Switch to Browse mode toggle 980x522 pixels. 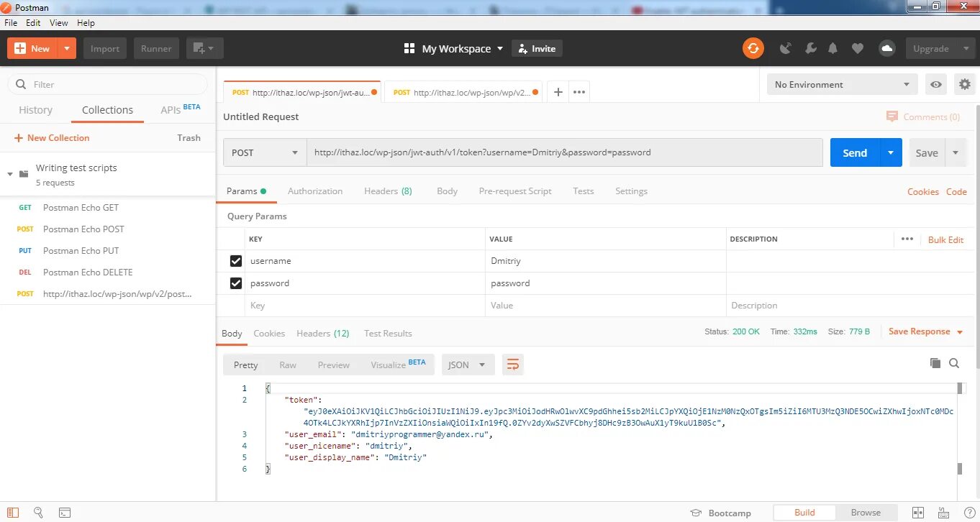[866, 513]
